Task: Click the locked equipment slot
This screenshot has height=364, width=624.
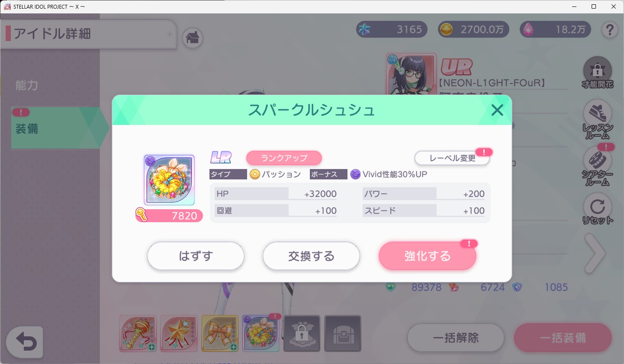Action: tap(302, 333)
